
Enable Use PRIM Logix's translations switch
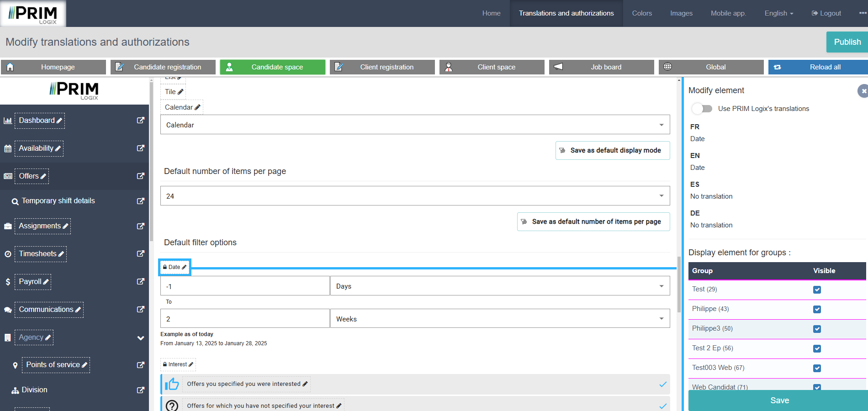(702, 109)
